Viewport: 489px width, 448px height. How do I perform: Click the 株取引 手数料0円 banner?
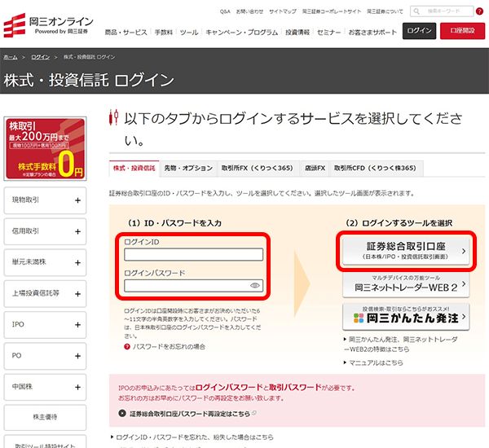[45, 149]
